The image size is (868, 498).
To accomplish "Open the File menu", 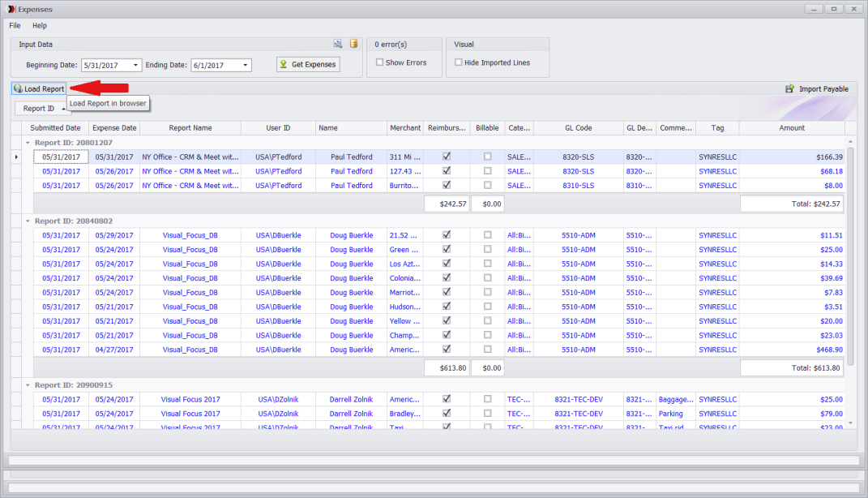I will point(15,26).
